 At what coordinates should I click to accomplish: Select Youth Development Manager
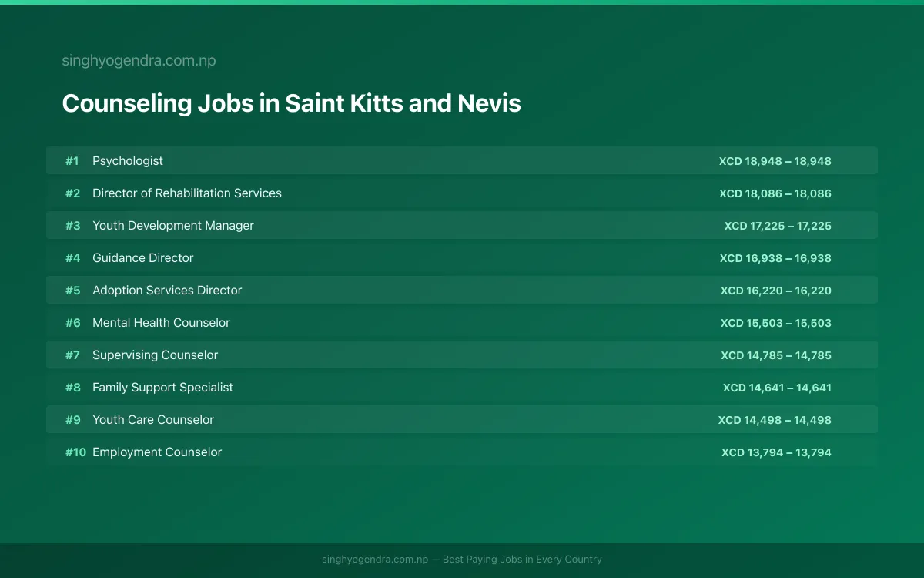[x=173, y=226]
